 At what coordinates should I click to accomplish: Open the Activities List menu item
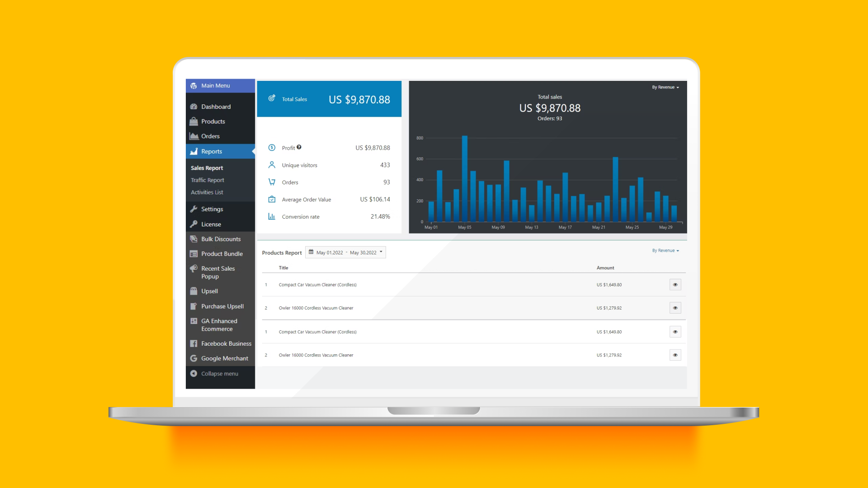[207, 192]
